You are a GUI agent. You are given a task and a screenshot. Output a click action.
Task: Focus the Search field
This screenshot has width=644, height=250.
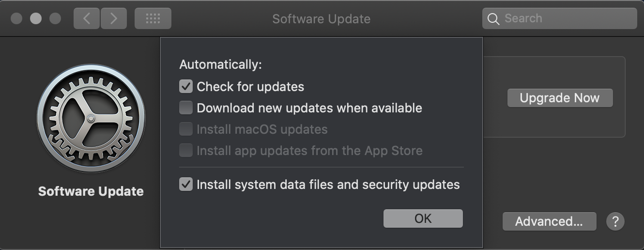[x=567, y=19]
